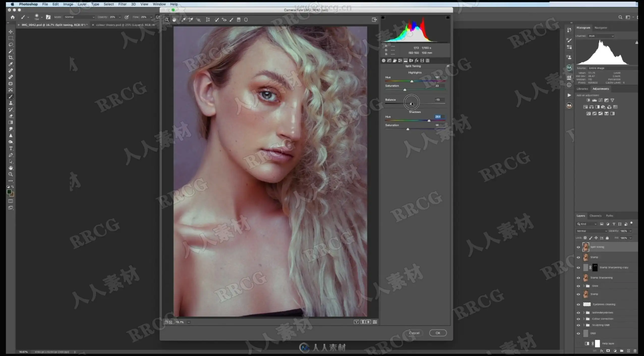Open the brush Mode Normal dropdown

click(x=79, y=17)
